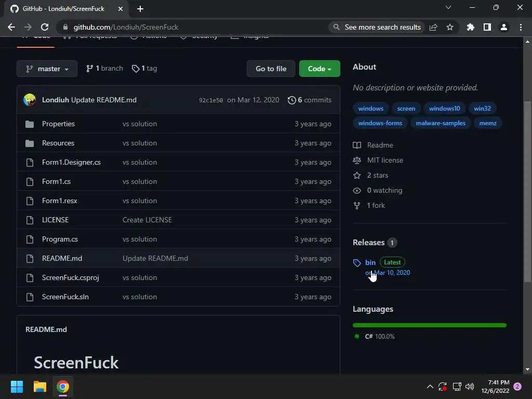Close the GitHub ScreenFuck tab

(121, 9)
